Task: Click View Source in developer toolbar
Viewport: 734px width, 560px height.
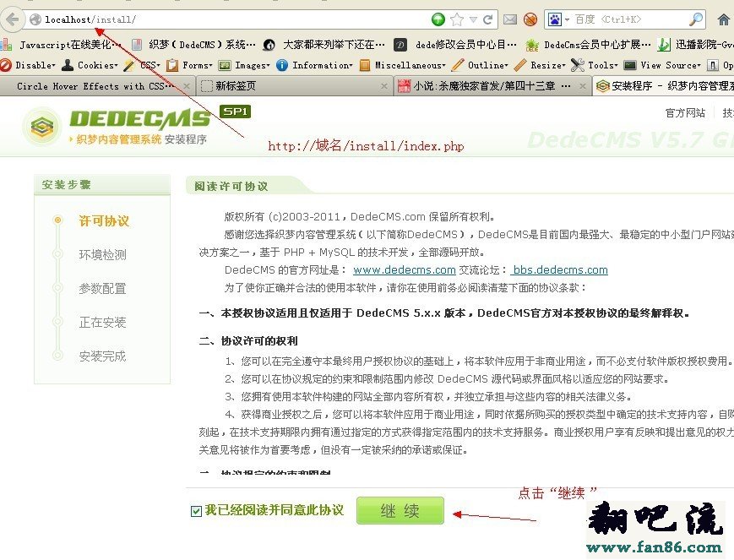Action: click(x=662, y=65)
